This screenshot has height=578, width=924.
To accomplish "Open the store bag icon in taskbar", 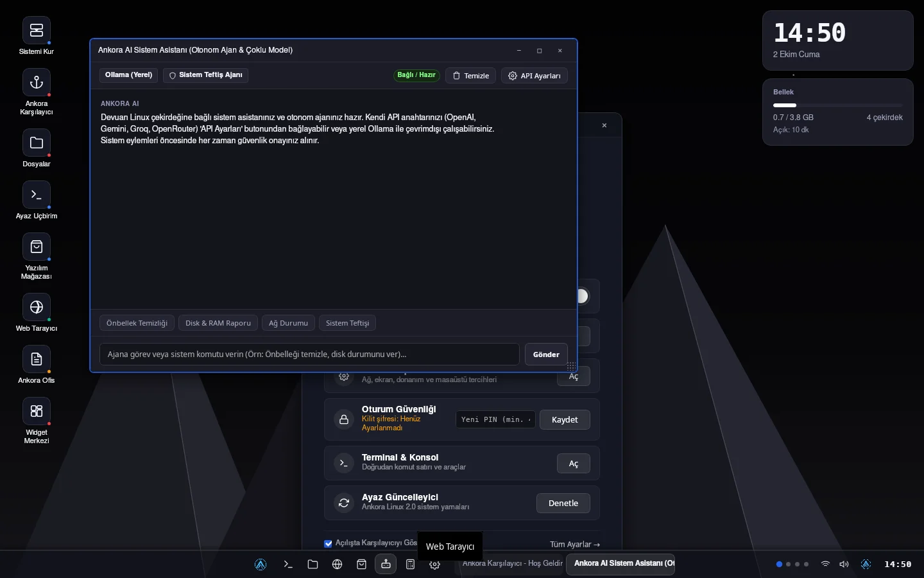I will pos(361,565).
